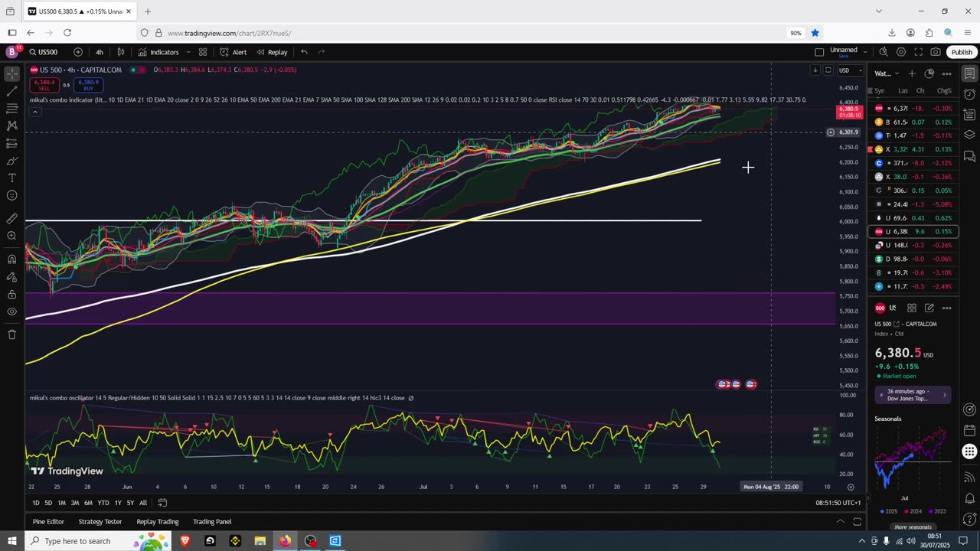This screenshot has width=980, height=551.
Task: Open symbol details edit note icon
Action: pos(929,308)
